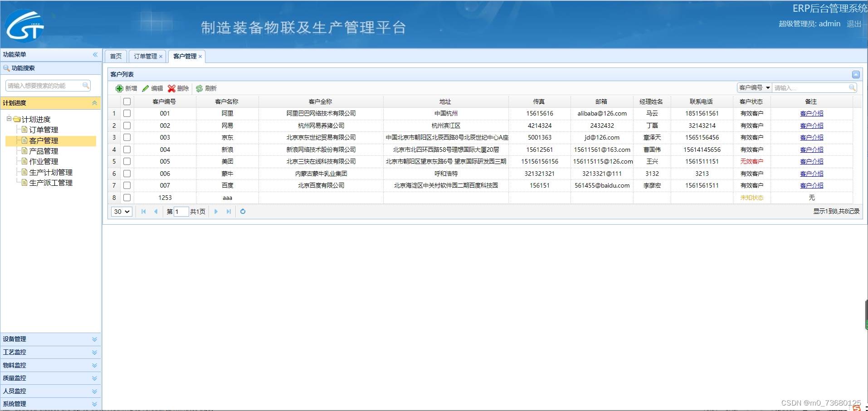Go to previous page in pagination
The width and height of the screenshot is (868, 411).
coord(156,212)
